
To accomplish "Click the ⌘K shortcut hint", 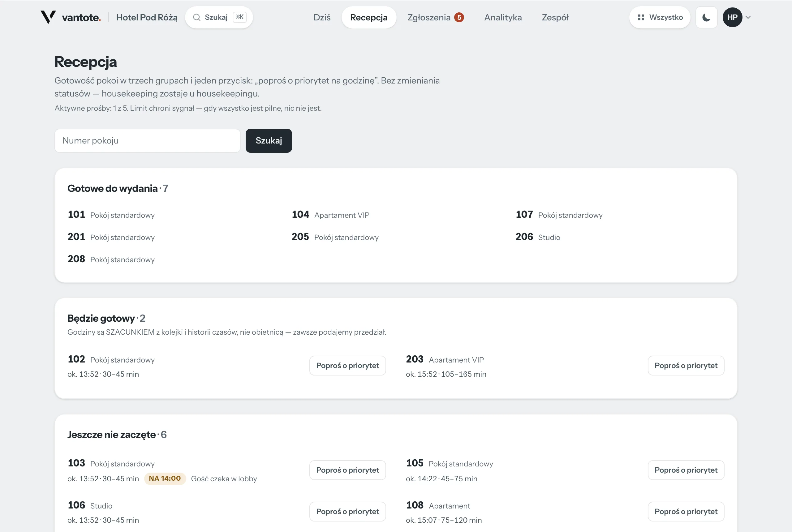I will (x=239, y=17).
